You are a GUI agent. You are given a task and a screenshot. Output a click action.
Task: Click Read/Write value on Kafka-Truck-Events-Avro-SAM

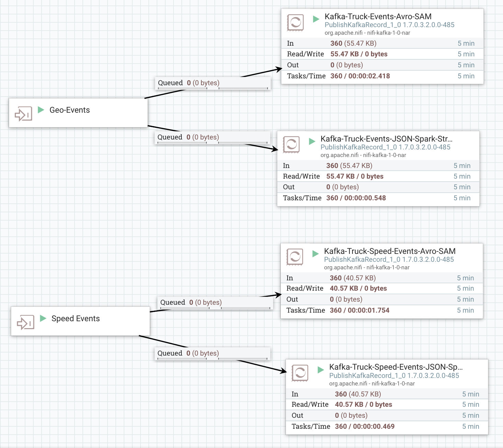pos(359,54)
